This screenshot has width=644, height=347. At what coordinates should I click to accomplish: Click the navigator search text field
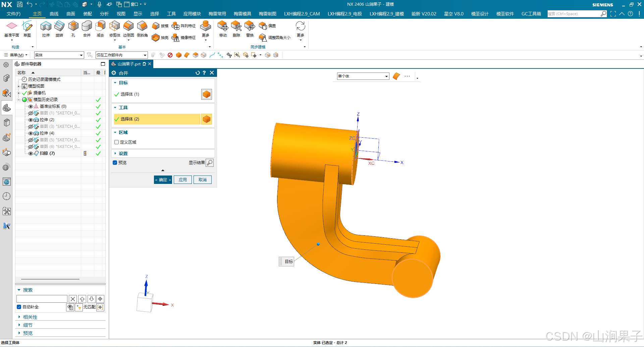pyautogui.click(x=42, y=299)
